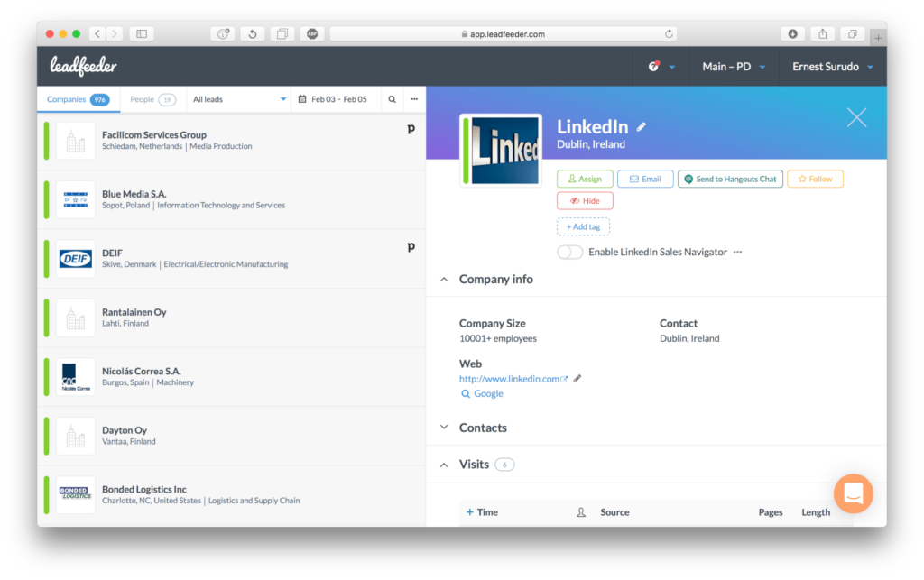
Task: Open the All leads filter dropdown
Action: (239, 99)
